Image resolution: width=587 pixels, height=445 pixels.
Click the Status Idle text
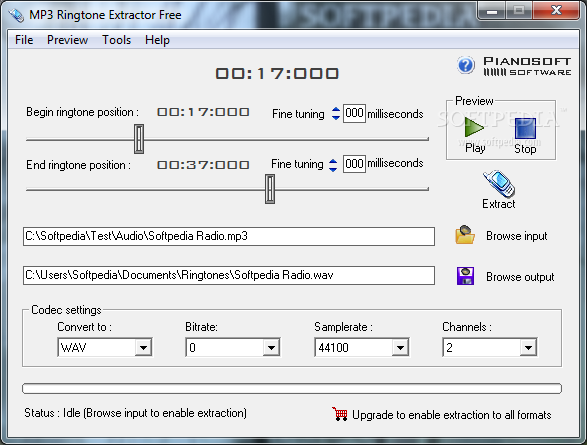pyautogui.click(x=135, y=413)
